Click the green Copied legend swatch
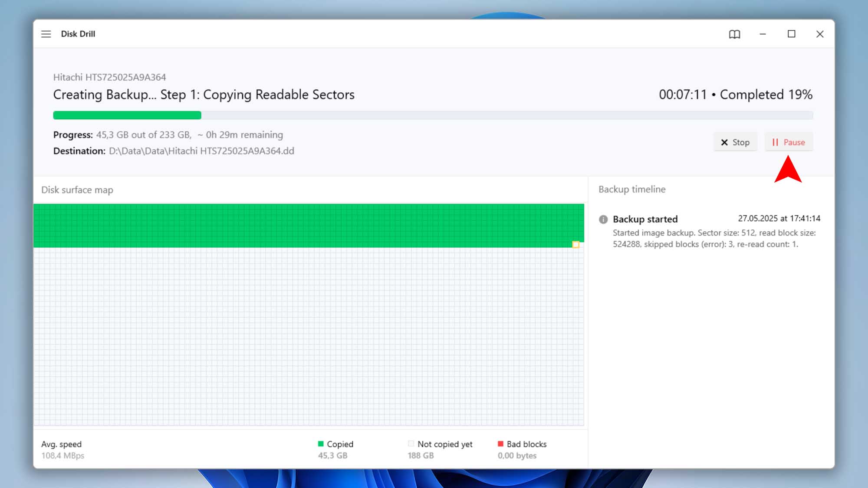868x488 pixels. point(321,444)
